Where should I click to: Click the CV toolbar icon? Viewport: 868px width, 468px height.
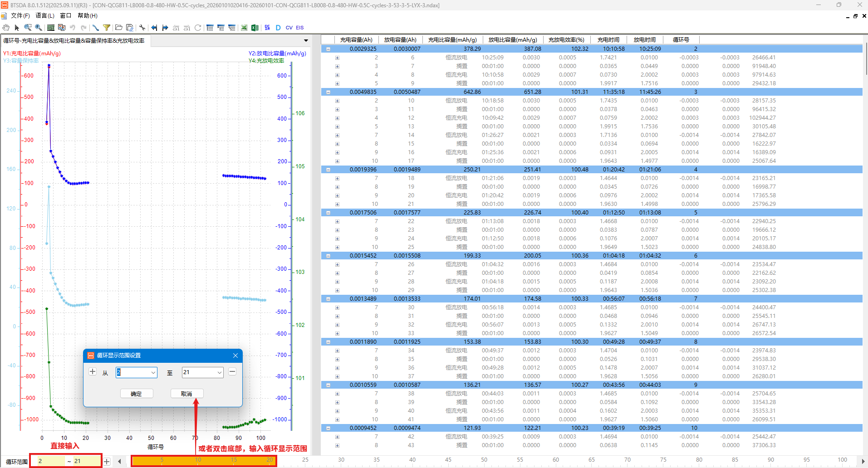pos(289,28)
